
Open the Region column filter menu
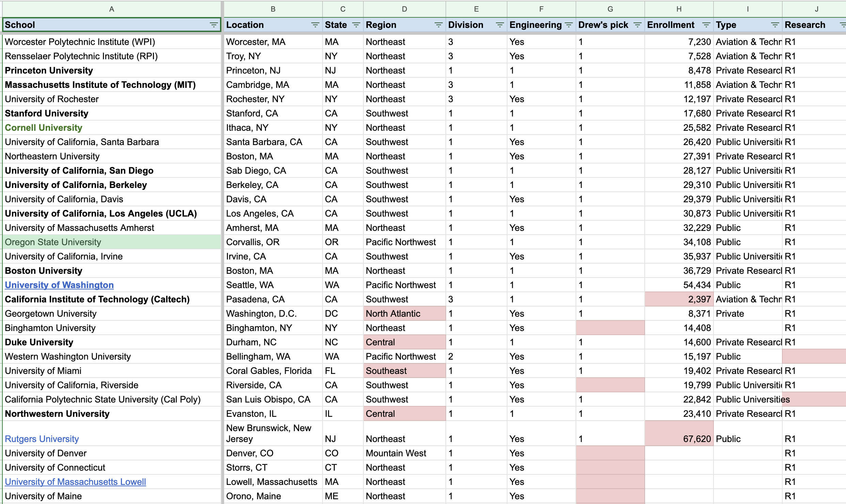(x=438, y=25)
